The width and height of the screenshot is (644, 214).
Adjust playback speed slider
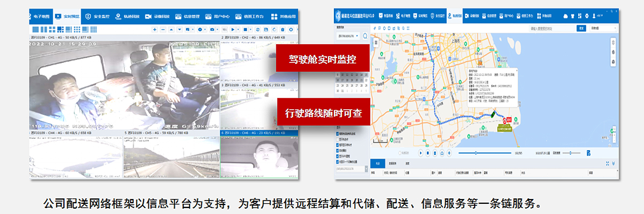click(572, 153)
